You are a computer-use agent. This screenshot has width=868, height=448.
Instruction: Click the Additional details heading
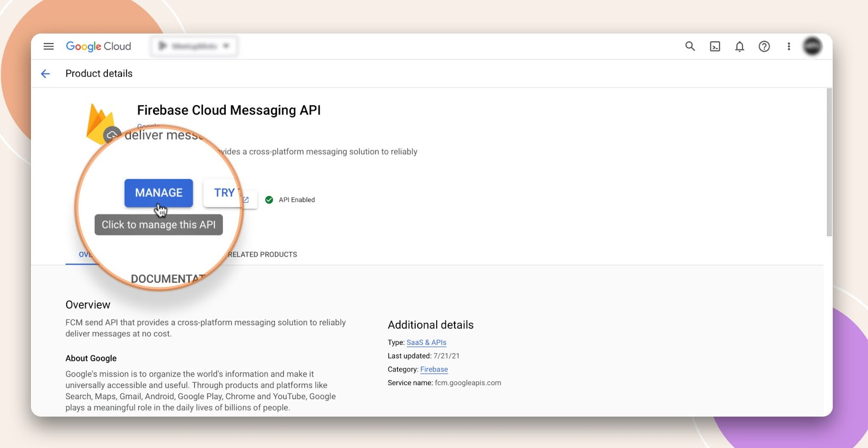coord(431,325)
